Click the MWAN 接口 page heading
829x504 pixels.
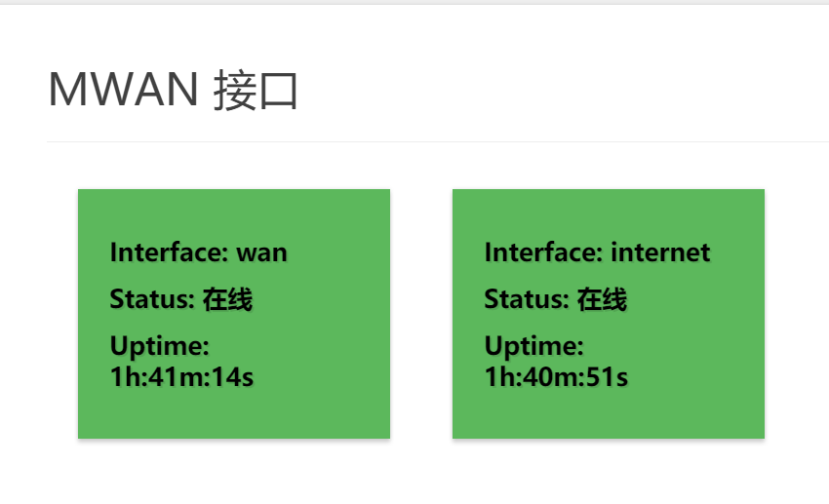(173, 91)
